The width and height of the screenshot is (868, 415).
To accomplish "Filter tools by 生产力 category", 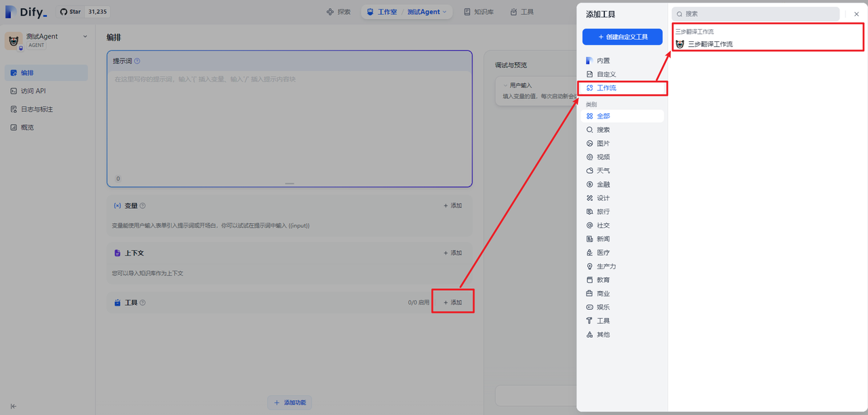I will click(x=623, y=266).
